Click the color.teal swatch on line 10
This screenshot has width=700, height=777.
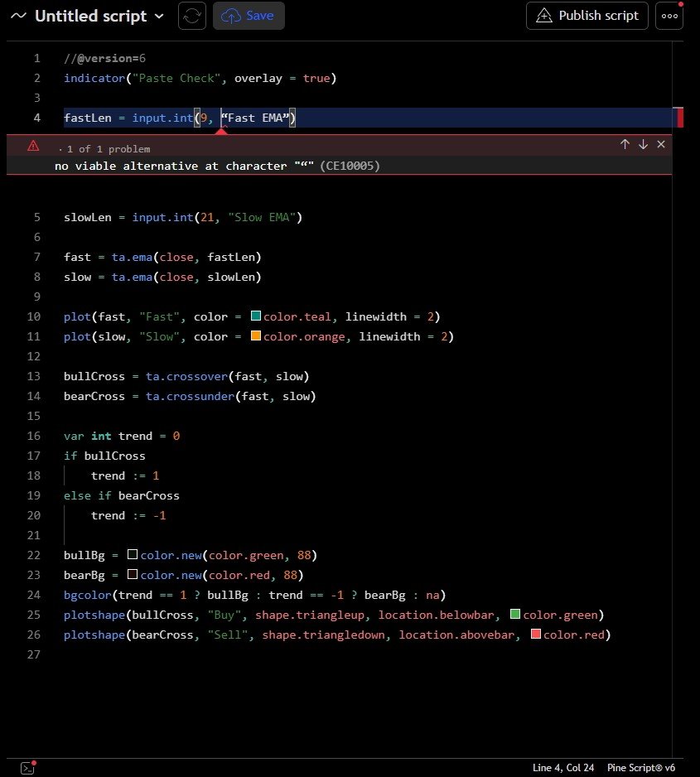coord(256,316)
